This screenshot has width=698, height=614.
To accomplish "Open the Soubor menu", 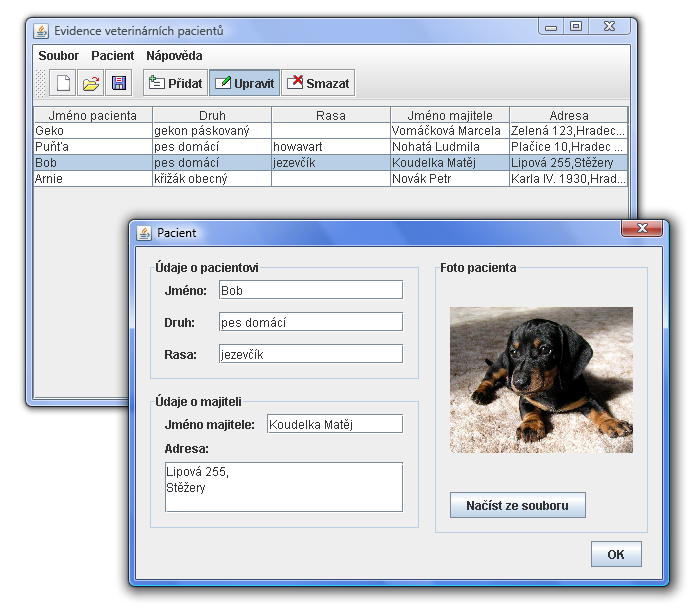I will click(58, 56).
